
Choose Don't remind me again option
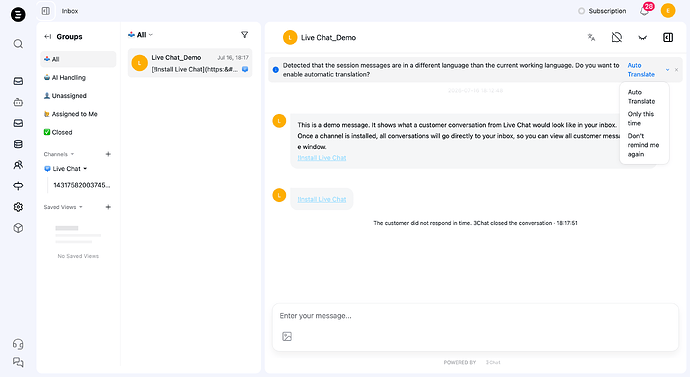tap(643, 145)
